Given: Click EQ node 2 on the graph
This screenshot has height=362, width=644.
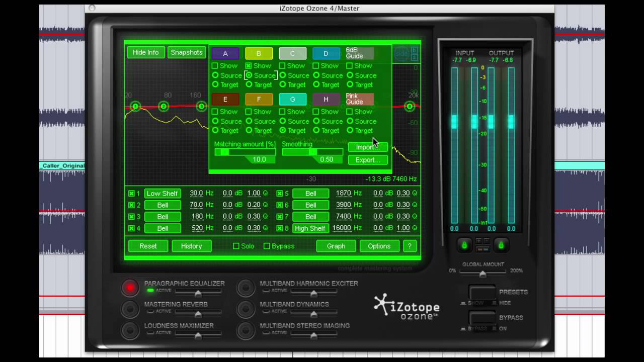Looking at the screenshot, I should click(164, 106).
